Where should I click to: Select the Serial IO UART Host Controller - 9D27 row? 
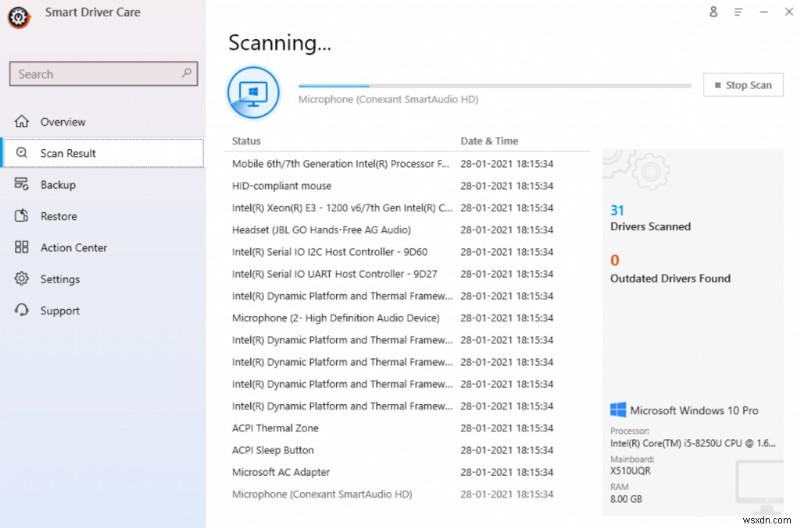407,274
